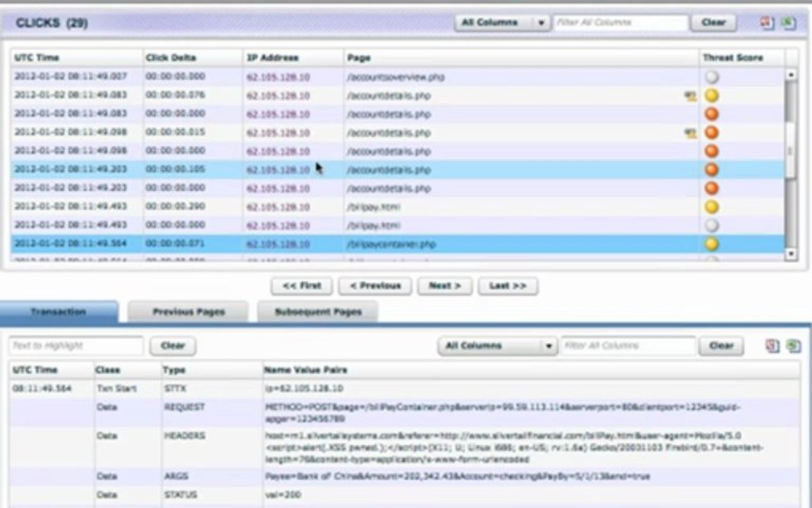Click the << First button

point(302,286)
